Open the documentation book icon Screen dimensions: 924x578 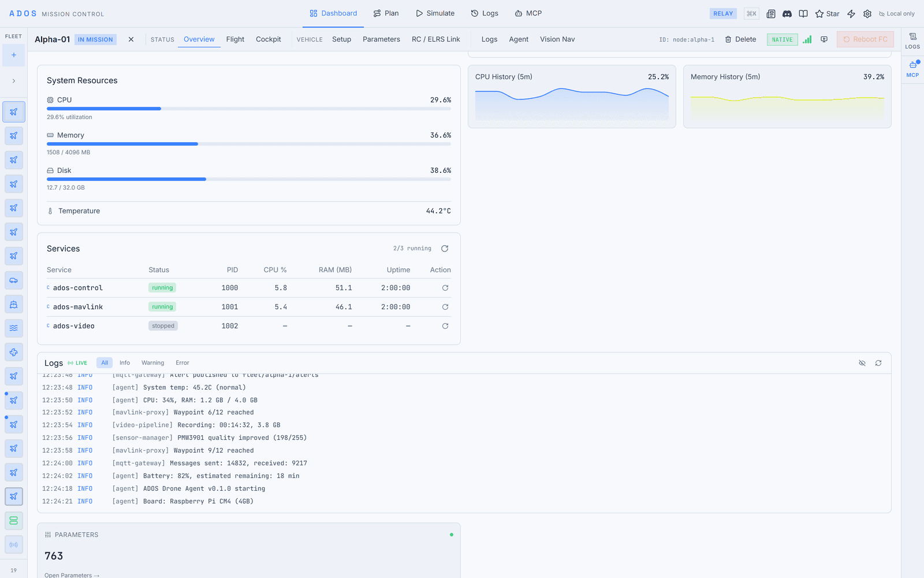coord(803,14)
